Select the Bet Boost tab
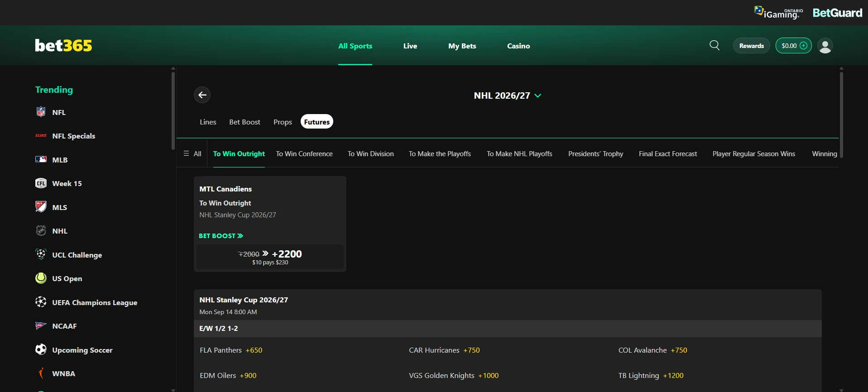The width and height of the screenshot is (868, 392). pyautogui.click(x=245, y=122)
